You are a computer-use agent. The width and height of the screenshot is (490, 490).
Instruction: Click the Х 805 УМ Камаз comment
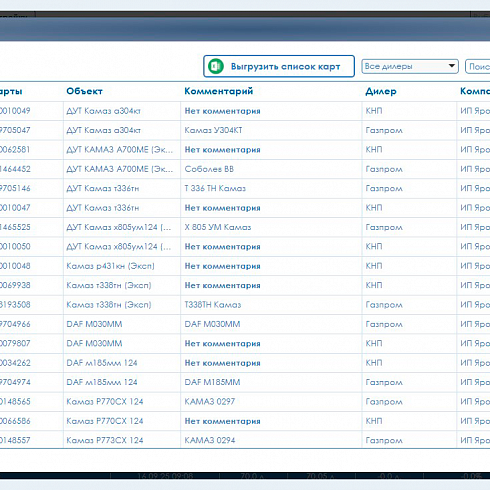[x=218, y=227]
